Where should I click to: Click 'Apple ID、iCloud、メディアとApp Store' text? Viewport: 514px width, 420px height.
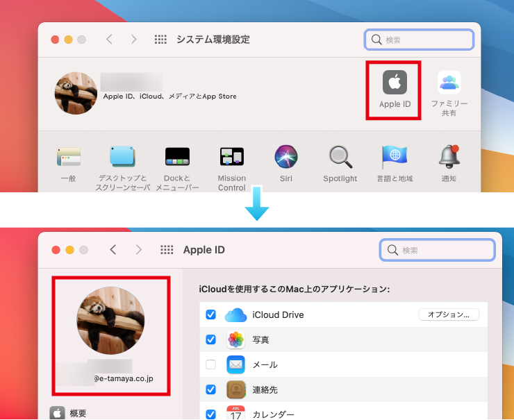[x=169, y=96]
